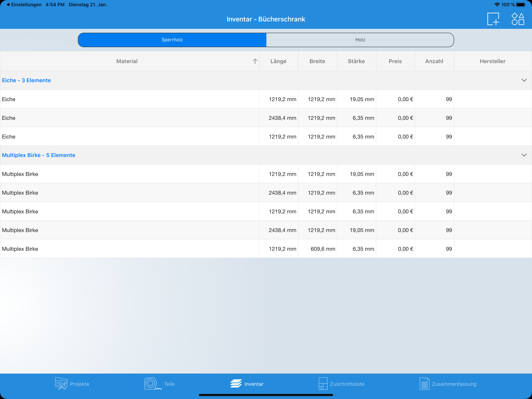Sort by Preis column header
The image size is (532, 399).
click(395, 61)
